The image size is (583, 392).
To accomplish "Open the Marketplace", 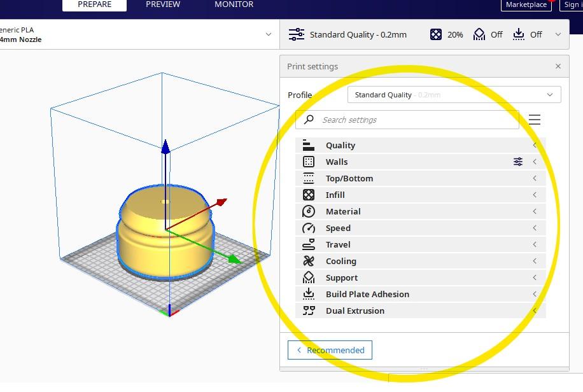I will pos(526,5).
